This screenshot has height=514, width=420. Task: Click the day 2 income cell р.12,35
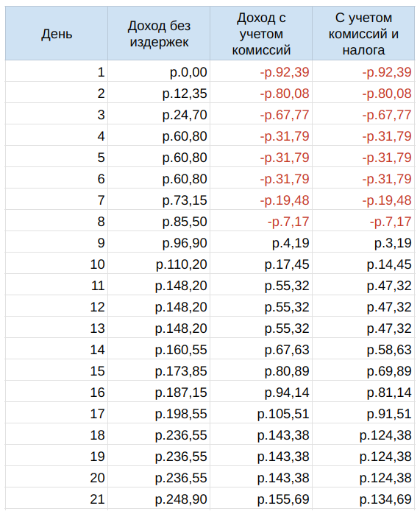point(159,93)
